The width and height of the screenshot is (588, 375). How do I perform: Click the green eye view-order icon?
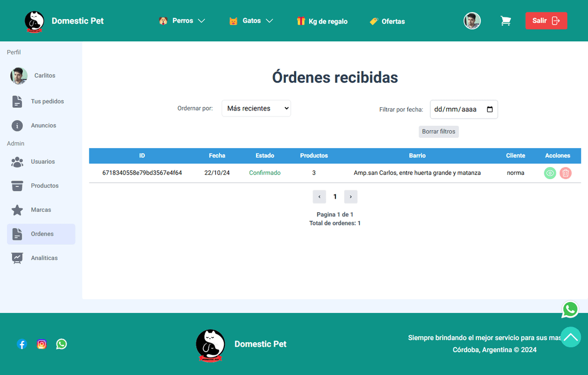tap(550, 173)
